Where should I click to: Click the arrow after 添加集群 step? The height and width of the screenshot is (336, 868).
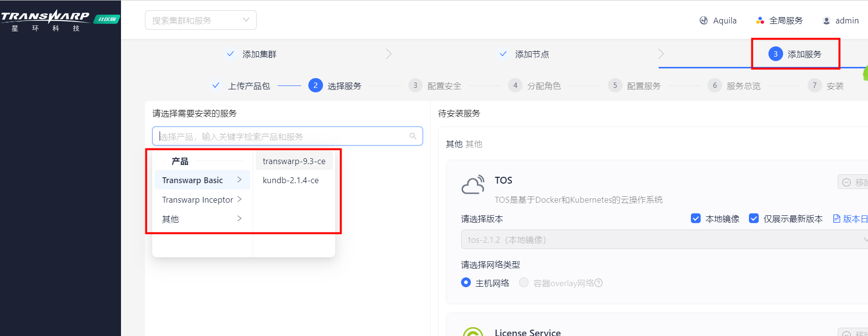coord(388,54)
